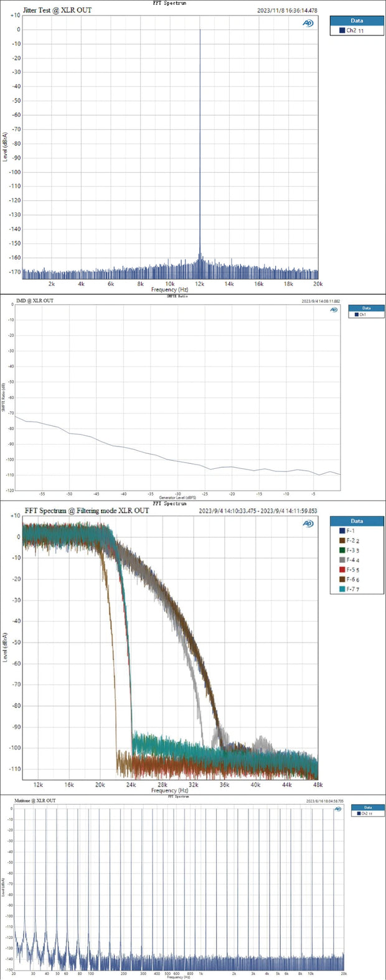Image resolution: width=386 pixels, height=980 pixels.
Task: Click the AP logo on Jitter Test graph
Action: tap(308, 22)
